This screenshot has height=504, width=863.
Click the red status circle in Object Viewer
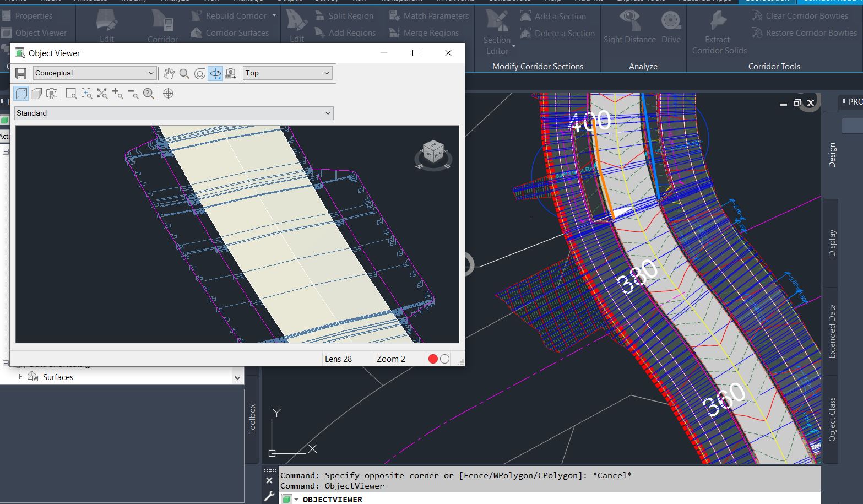433,359
